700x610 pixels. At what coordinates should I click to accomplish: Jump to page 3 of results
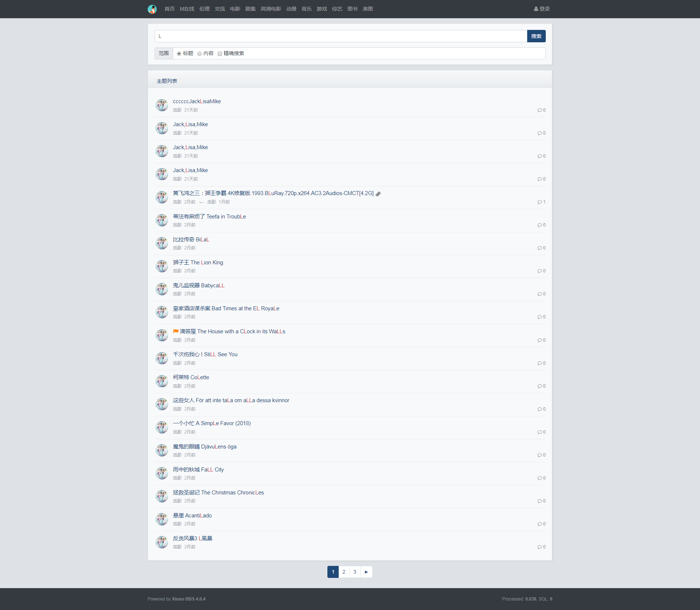(355, 572)
